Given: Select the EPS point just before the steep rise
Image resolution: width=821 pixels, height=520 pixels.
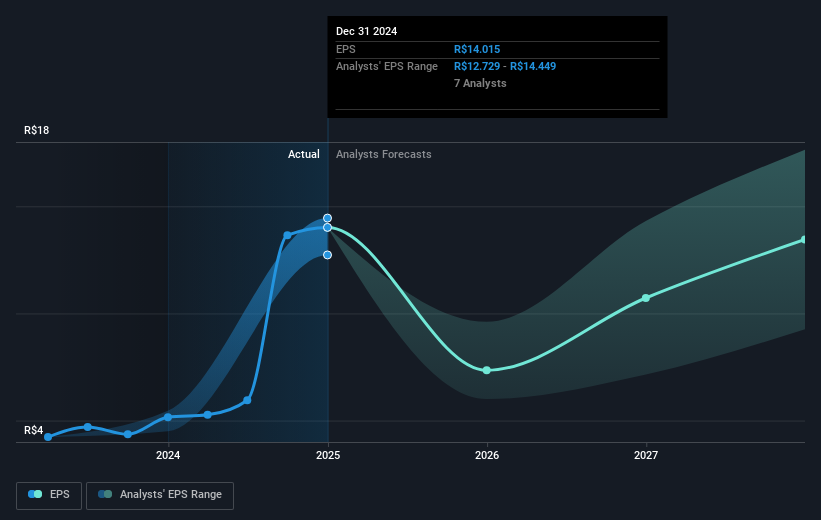Looking at the screenshot, I should click(247, 401).
